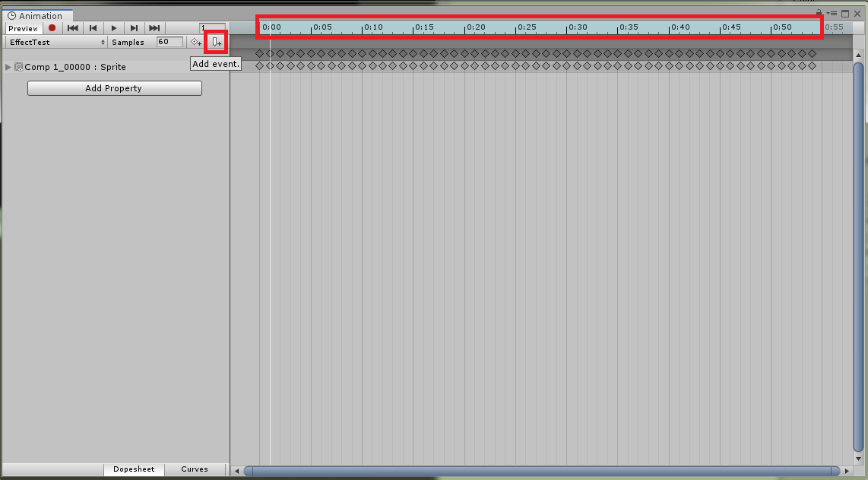Toggle the Preview mode button
Viewport: 868px width, 480px height.
click(x=24, y=28)
